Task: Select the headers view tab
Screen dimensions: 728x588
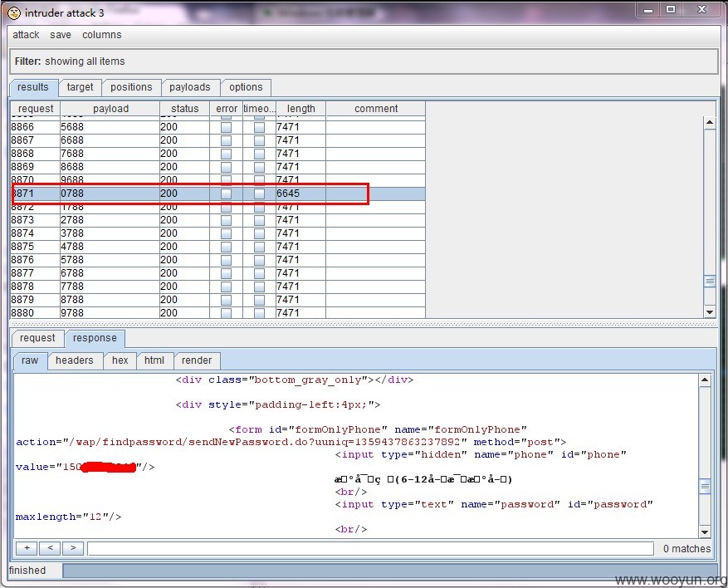Action: (74, 360)
